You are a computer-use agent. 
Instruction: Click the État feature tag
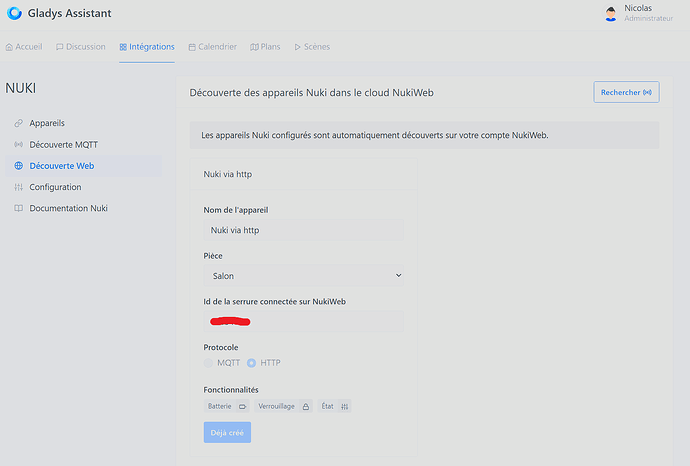[334, 407]
